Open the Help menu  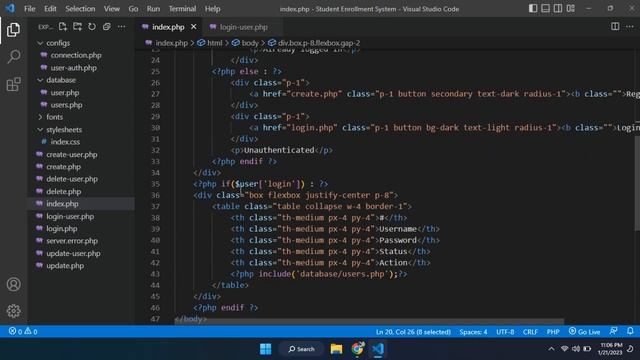(x=212, y=9)
